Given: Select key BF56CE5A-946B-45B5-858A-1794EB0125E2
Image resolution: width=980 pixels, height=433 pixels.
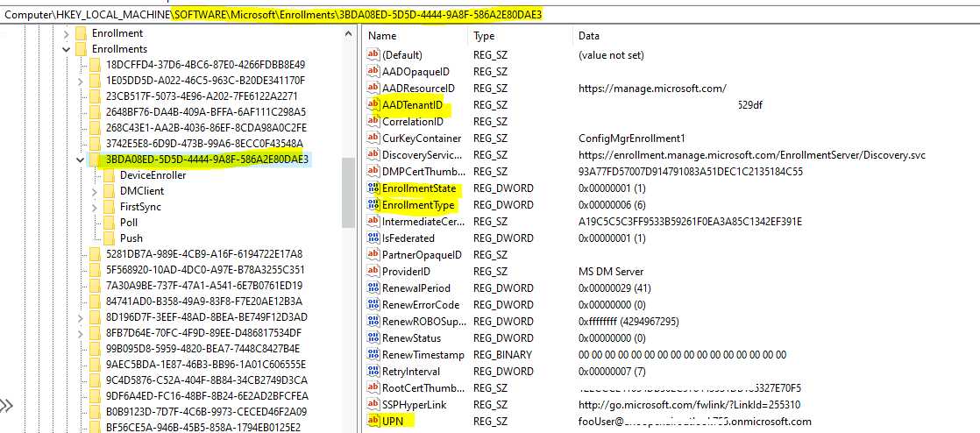Looking at the screenshot, I should point(204,428).
